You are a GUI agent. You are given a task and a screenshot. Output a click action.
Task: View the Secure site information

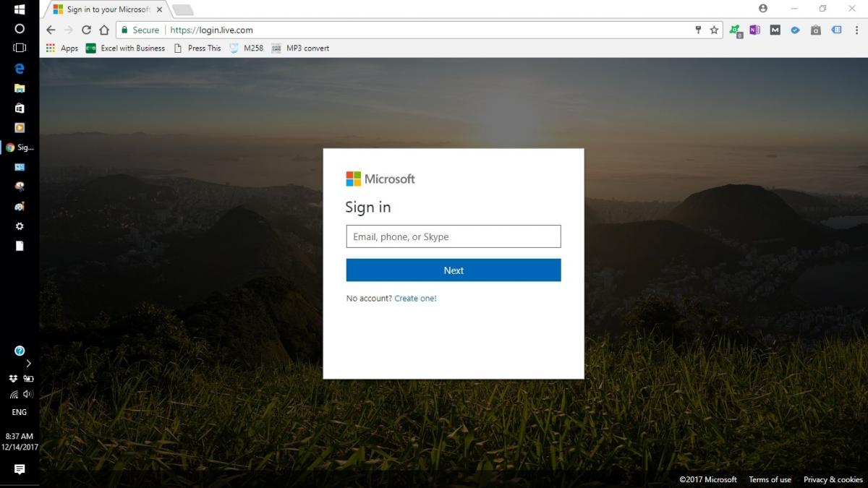pyautogui.click(x=140, y=30)
